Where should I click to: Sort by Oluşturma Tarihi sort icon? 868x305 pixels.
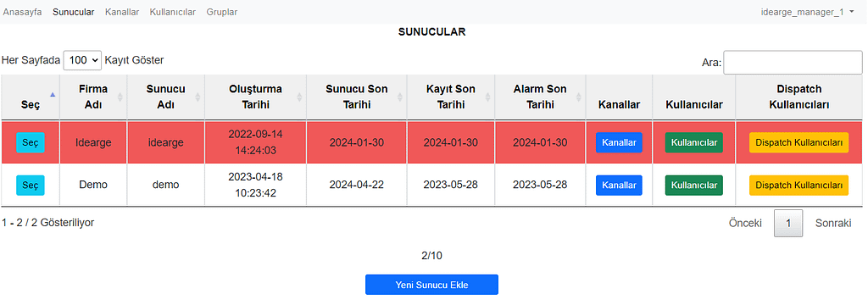tap(299, 97)
